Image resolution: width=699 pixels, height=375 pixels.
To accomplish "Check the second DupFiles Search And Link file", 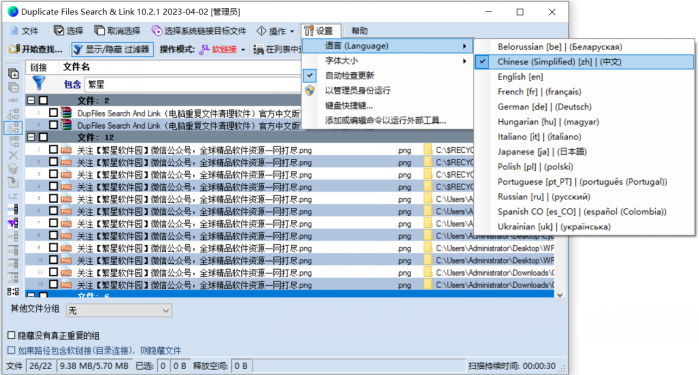I will (53, 125).
